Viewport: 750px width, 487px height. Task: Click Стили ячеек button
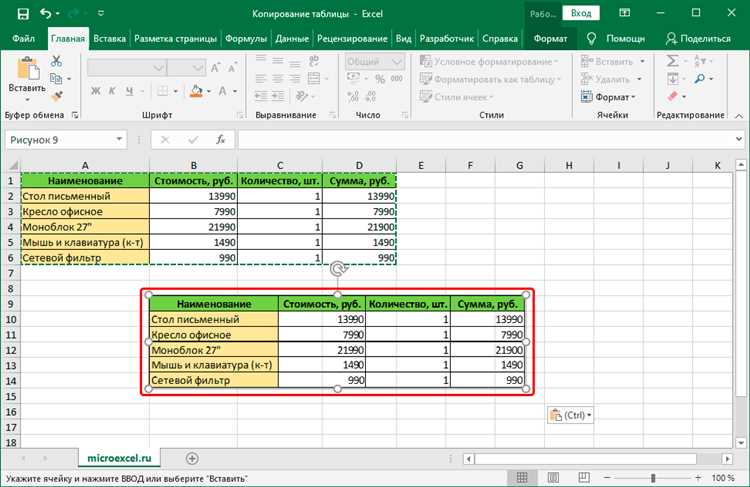tap(456, 97)
